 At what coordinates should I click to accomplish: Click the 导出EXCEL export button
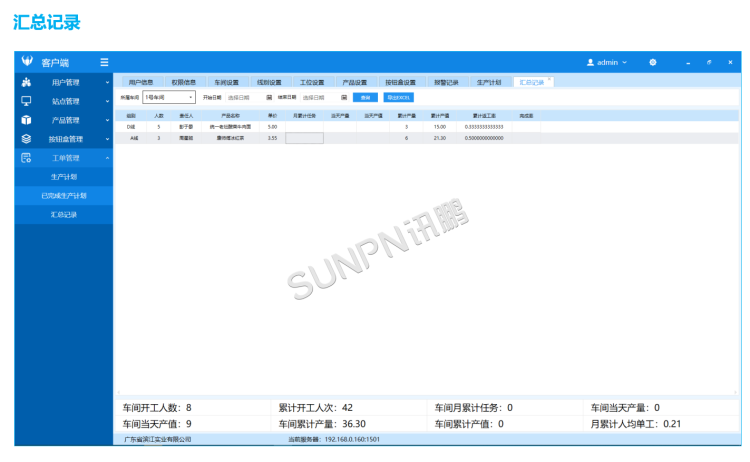coord(398,98)
